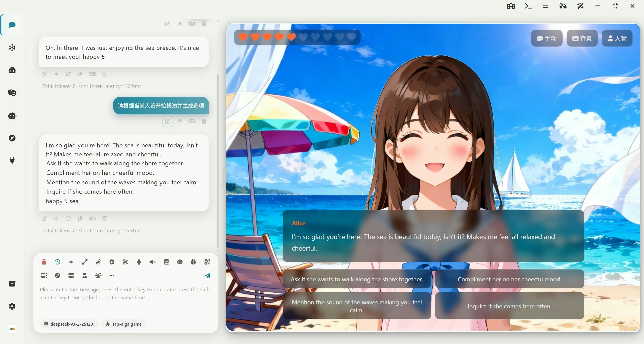Open the deepseek-v3-2-251201 model selector

[x=69, y=324]
